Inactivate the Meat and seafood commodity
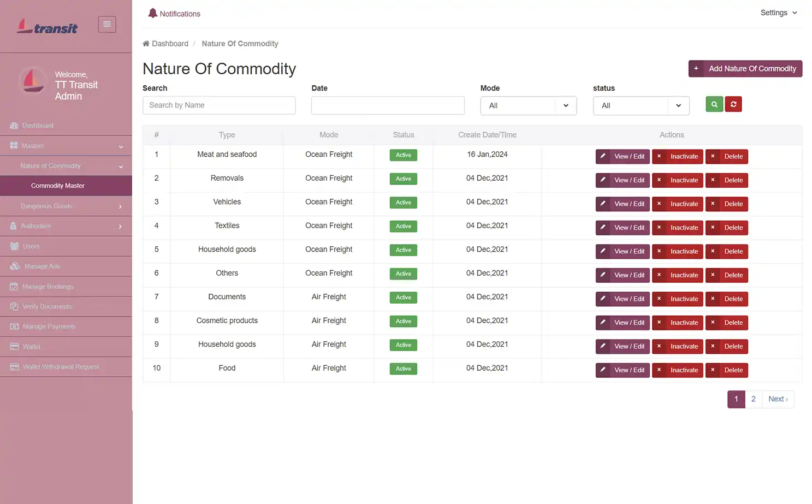 (x=678, y=157)
